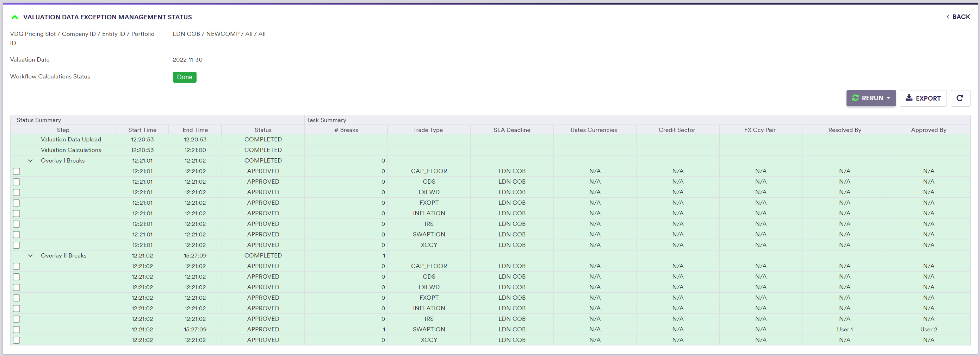The image size is (980, 356).
Task: Open the RERUN dropdown caret
Action: coord(889,98)
